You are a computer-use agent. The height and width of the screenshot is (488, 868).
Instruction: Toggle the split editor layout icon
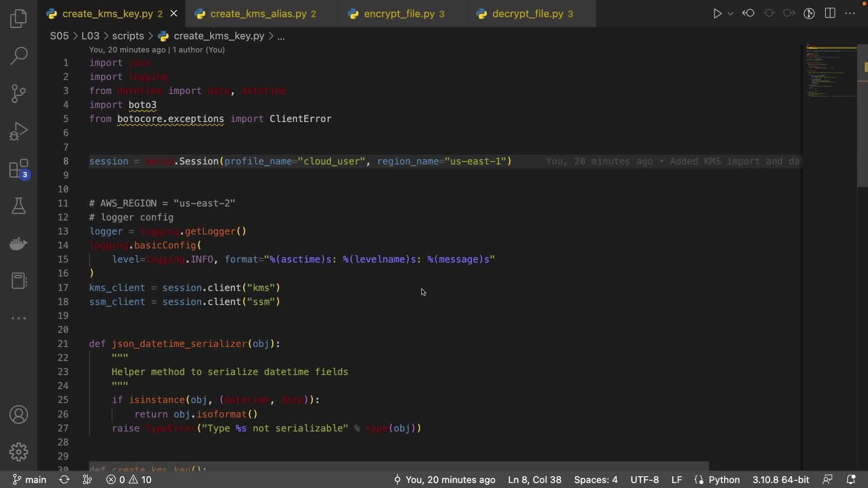(x=830, y=14)
